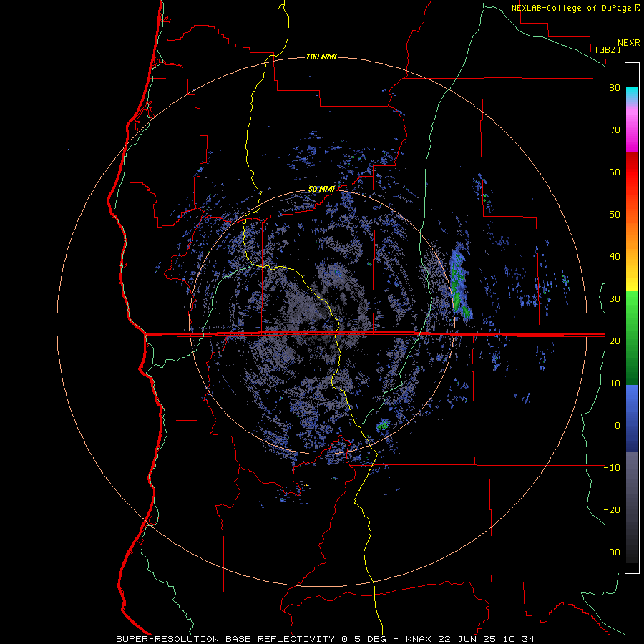Image resolution: width=644 pixels, height=644 pixels.
Task: Click the 70 dBZ scale value
Action: pyautogui.click(x=615, y=130)
